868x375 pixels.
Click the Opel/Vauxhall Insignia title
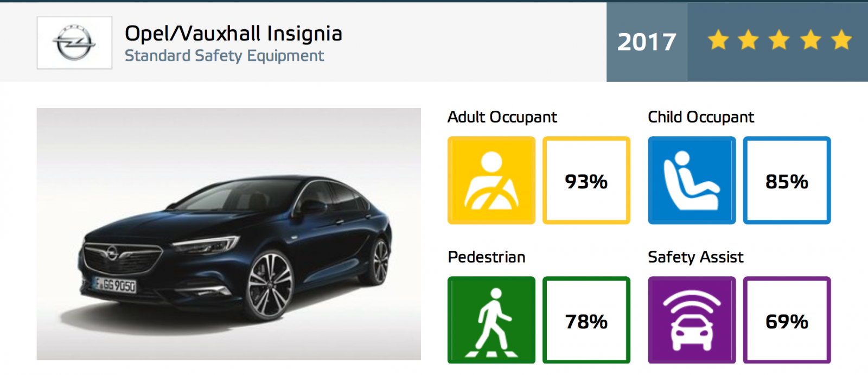pos(233,34)
